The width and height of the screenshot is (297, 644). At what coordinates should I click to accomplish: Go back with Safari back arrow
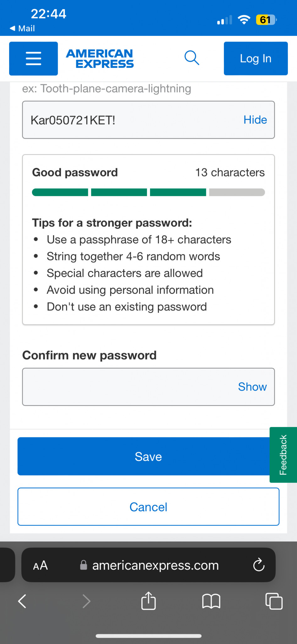click(22, 601)
